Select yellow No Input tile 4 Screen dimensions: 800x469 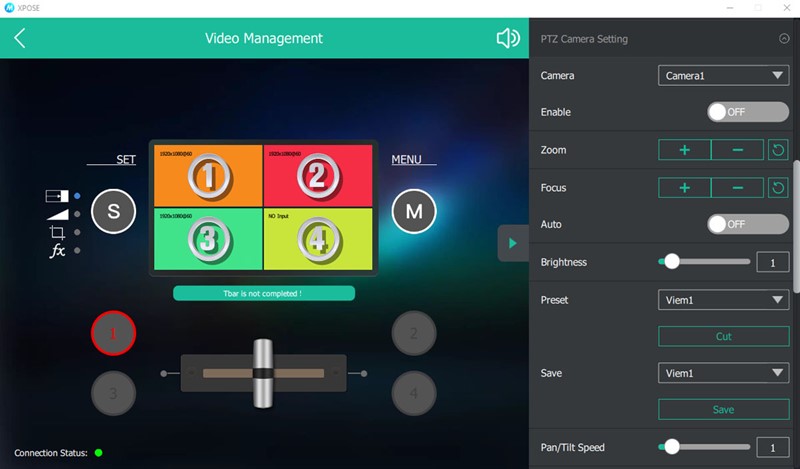pos(318,239)
